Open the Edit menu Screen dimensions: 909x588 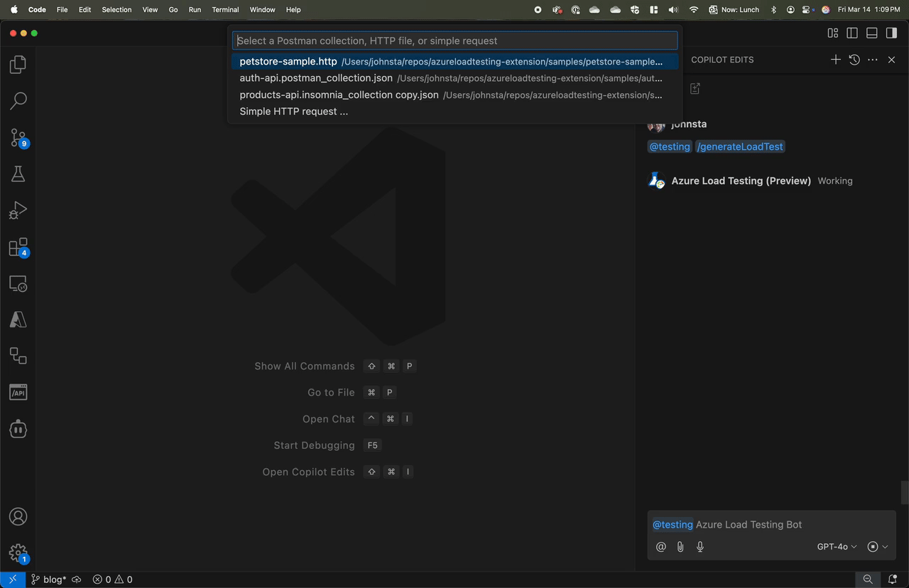85,10
